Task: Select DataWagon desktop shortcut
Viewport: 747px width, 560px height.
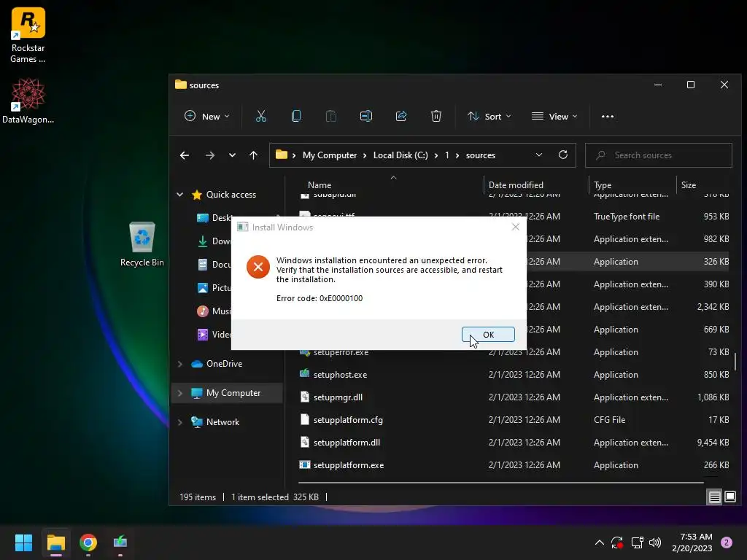Action: point(28,101)
